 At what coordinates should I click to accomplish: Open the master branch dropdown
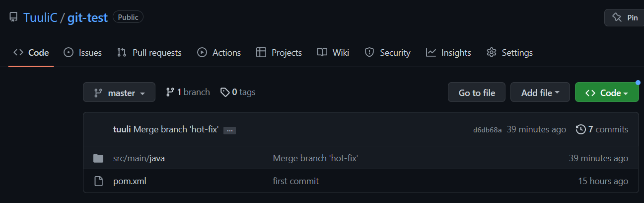[119, 93]
